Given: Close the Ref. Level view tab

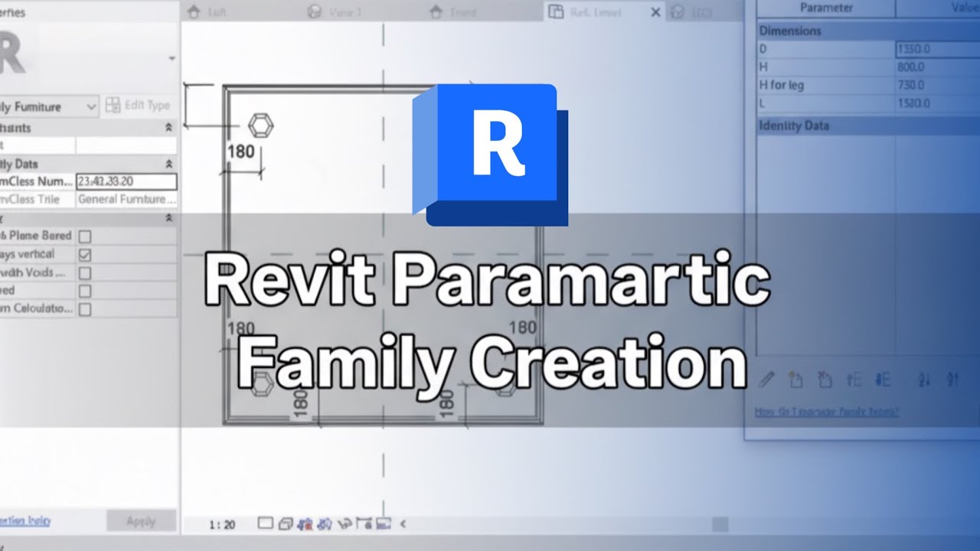Looking at the screenshot, I should (x=655, y=12).
